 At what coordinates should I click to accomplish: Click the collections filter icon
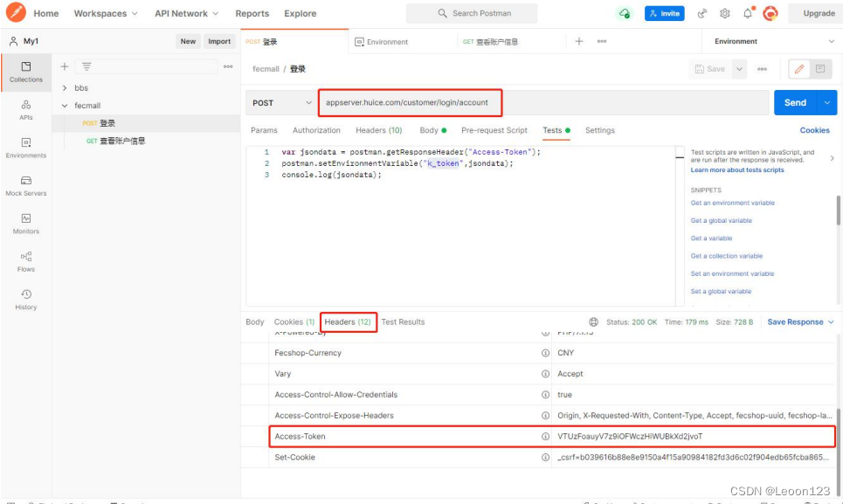pos(86,66)
